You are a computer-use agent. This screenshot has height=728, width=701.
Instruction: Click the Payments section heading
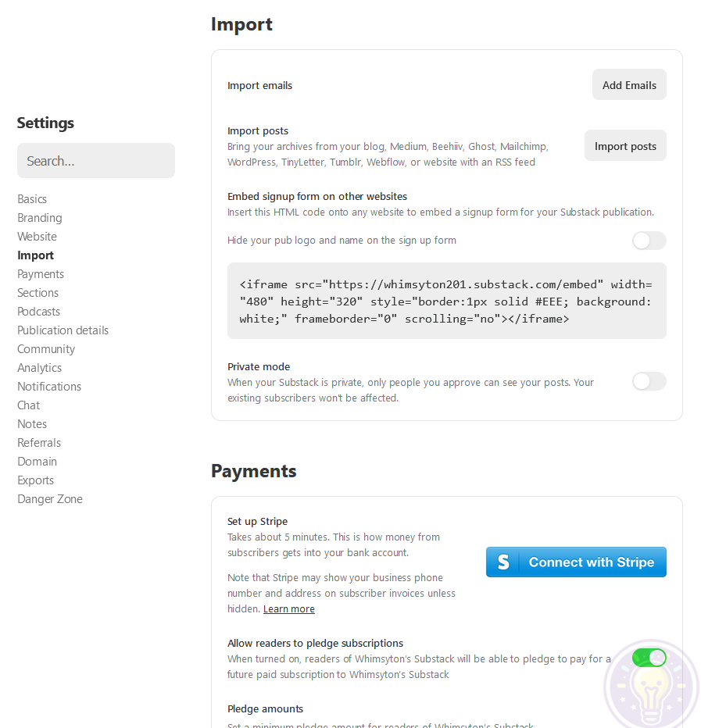tap(254, 471)
